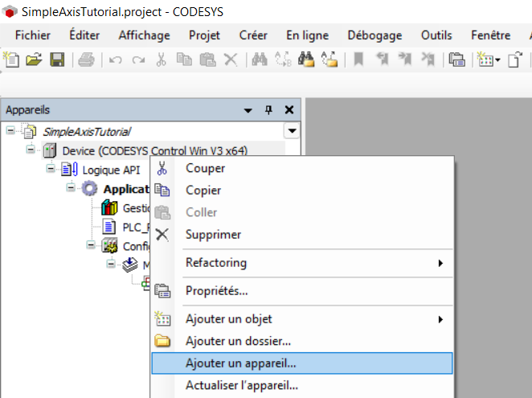
Task: Open Find with the binoculars icon
Action: pos(260,59)
